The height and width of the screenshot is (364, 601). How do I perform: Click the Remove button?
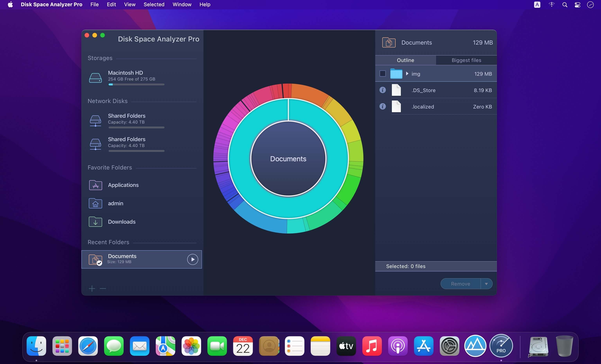[x=461, y=284]
